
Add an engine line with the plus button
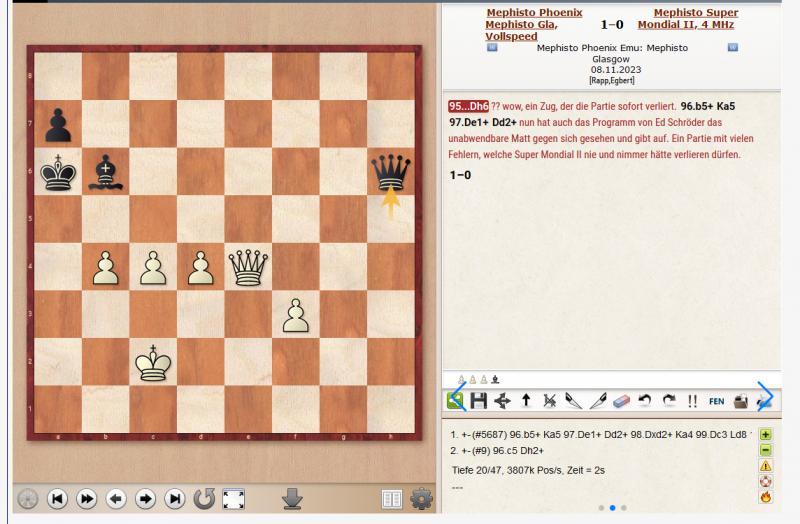click(x=765, y=435)
